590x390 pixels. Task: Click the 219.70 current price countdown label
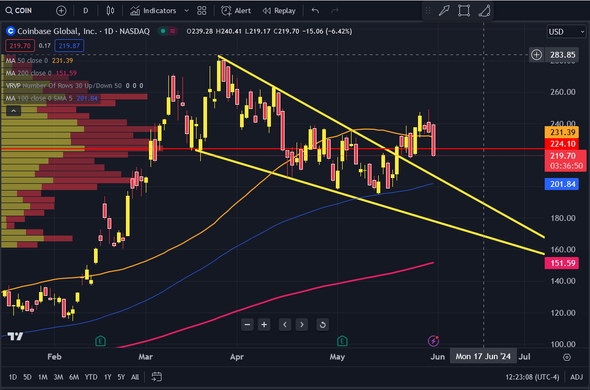coord(566,161)
